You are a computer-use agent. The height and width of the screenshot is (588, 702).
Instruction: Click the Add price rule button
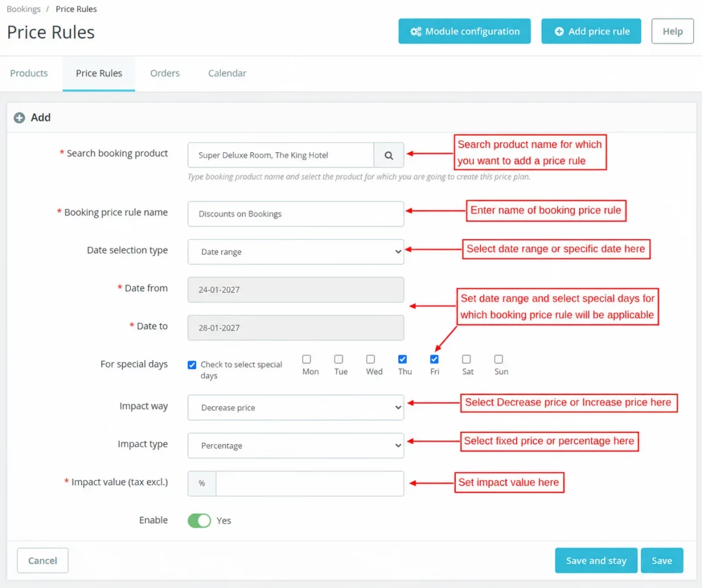[x=591, y=31]
